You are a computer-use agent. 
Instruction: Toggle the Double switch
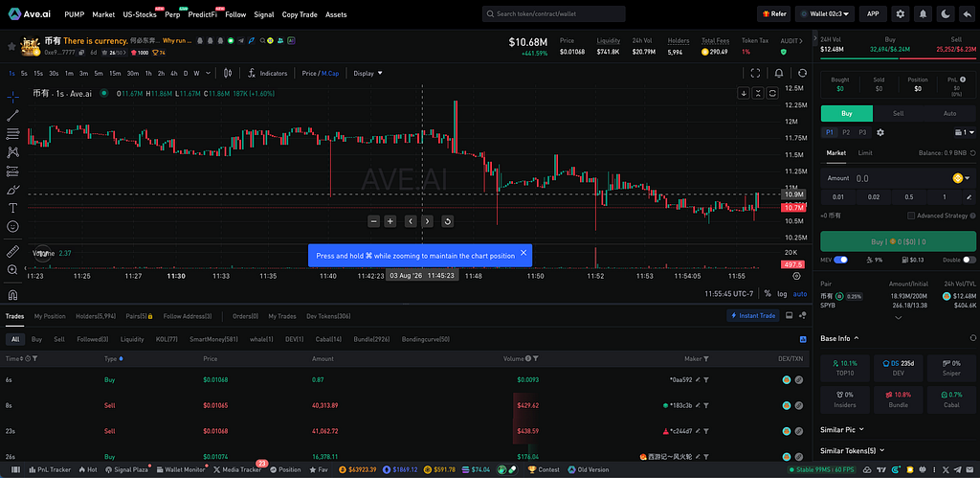(x=969, y=260)
